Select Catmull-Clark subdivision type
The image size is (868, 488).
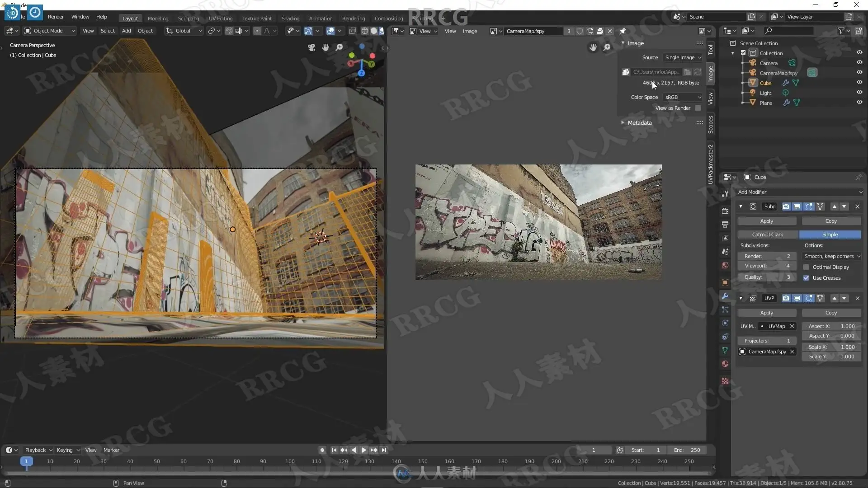[767, 235]
